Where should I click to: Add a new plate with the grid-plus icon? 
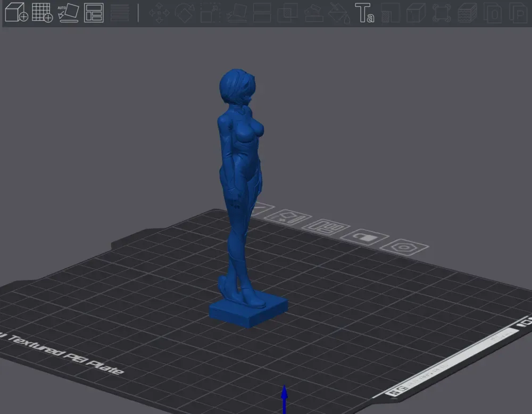tap(42, 13)
